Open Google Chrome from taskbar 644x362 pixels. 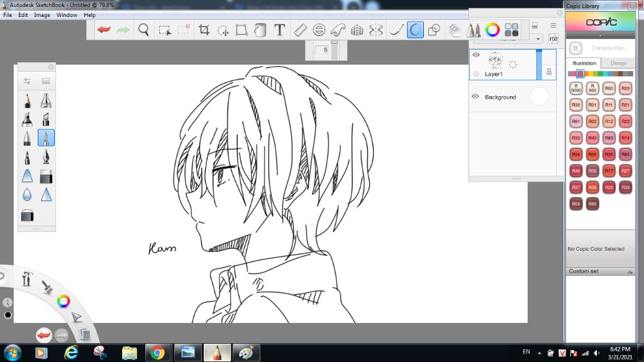click(x=157, y=353)
